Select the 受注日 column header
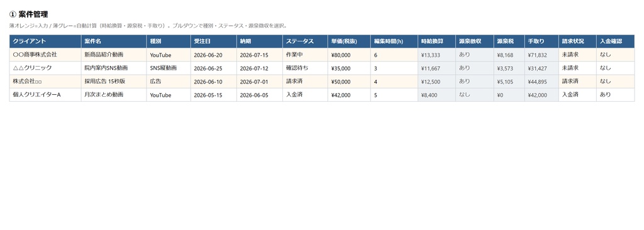Viewport: 644px width, 230px height. point(214,41)
